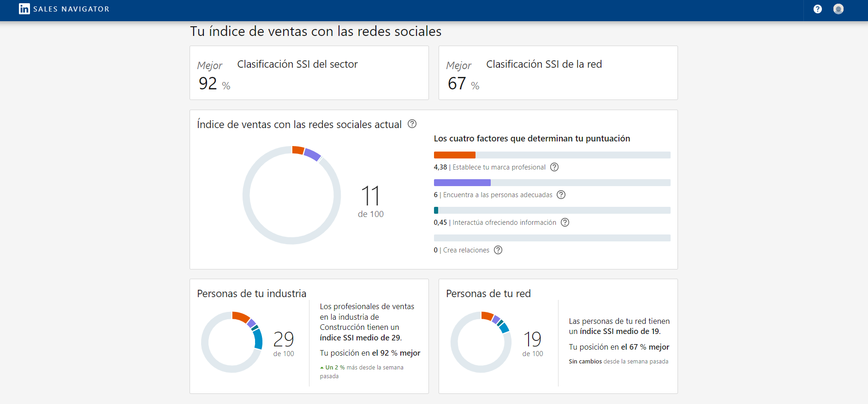The image size is (868, 404).
Task: Click text índice SSI medio de 29
Action: point(361,338)
